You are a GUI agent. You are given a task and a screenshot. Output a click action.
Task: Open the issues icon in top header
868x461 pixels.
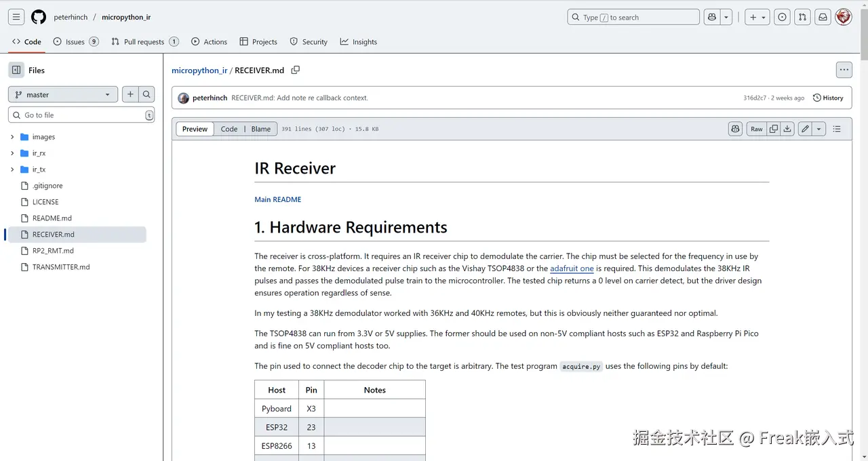pos(782,17)
